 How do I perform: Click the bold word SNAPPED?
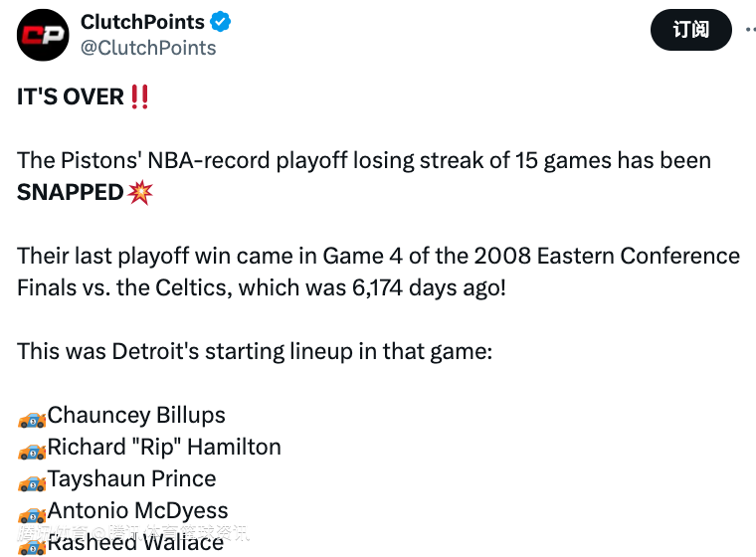71,192
